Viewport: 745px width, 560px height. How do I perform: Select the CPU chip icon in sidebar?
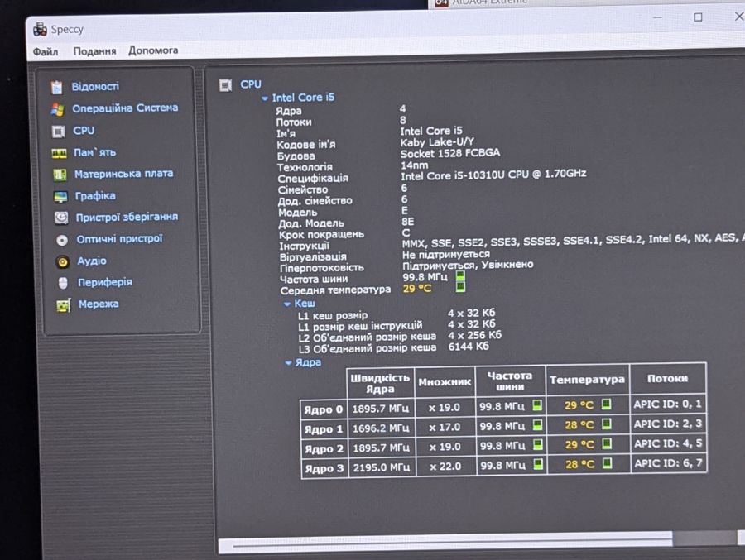click(59, 132)
